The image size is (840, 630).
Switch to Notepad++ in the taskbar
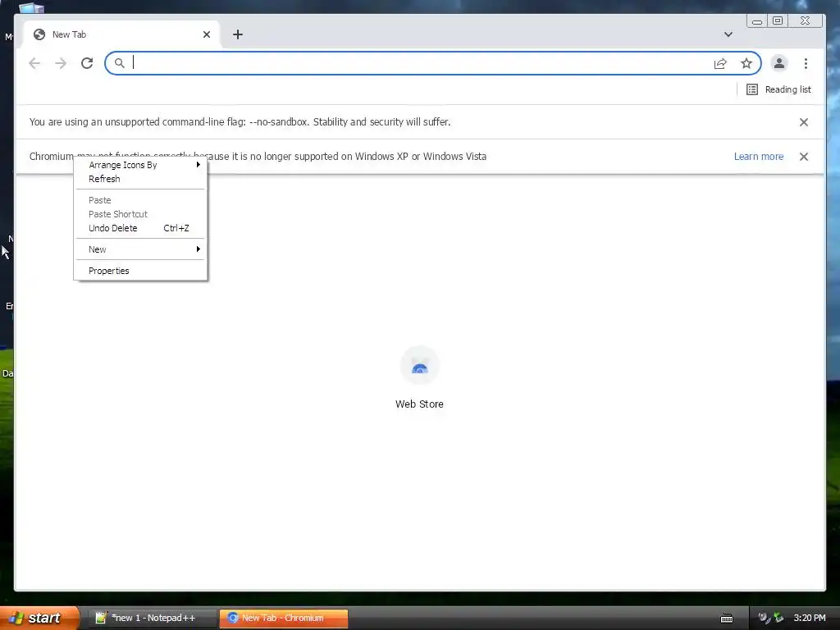(152, 618)
